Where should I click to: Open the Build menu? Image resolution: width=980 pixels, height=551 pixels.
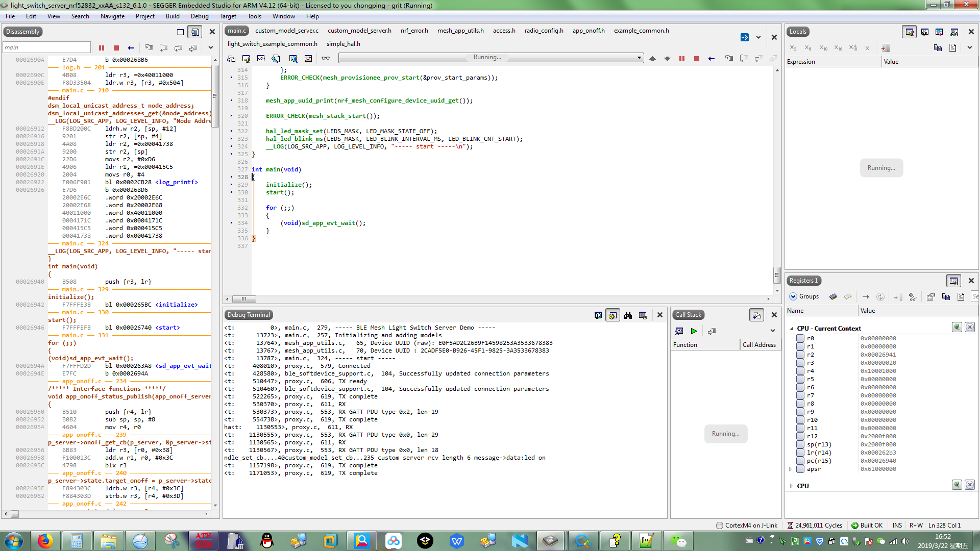coord(173,16)
